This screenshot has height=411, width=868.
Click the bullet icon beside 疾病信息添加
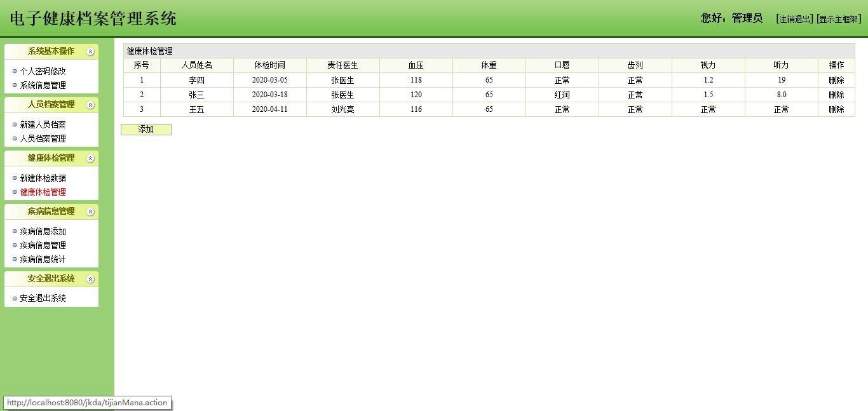point(15,231)
